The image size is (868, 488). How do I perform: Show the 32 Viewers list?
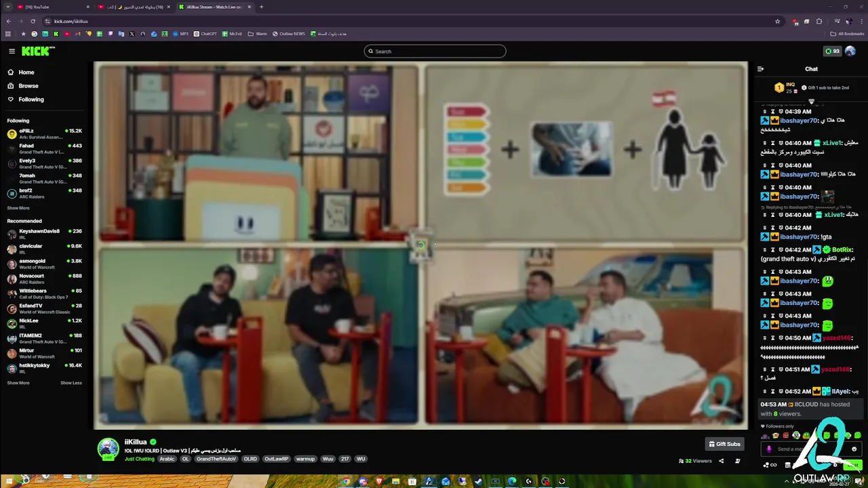(695, 461)
